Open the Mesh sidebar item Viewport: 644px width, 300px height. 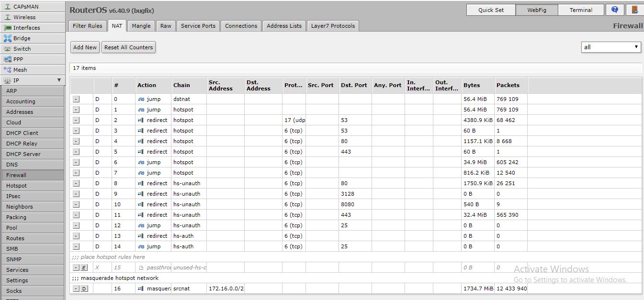coord(32,70)
